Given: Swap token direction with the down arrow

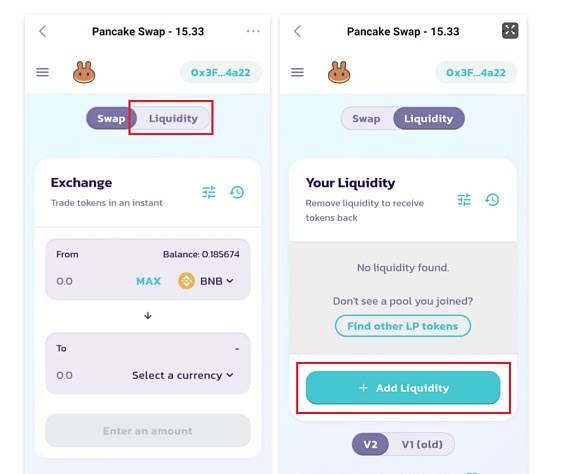Looking at the screenshot, I should pyautogui.click(x=148, y=316).
